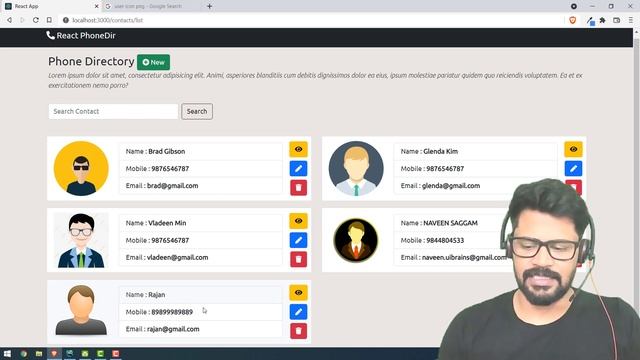Focus the Search Contact input field
The width and height of the screenshot is (640, 360).
coord(113,111)
